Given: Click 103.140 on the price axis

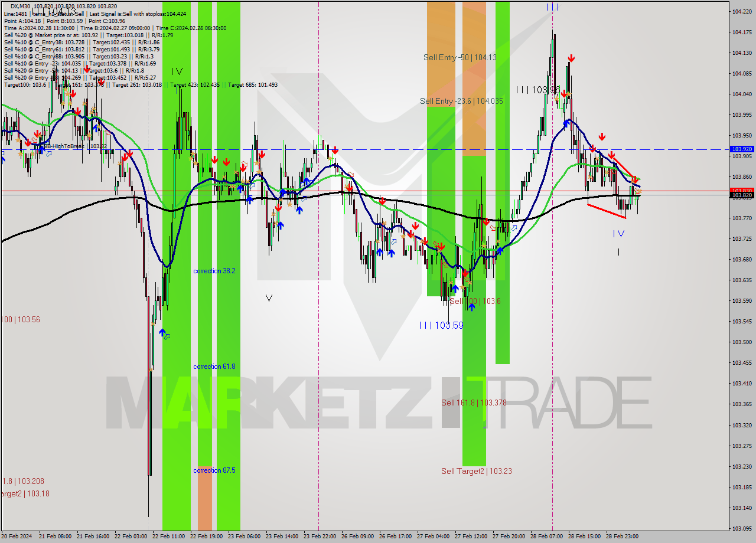Looking at the screenshot, I should pos(742,508).
